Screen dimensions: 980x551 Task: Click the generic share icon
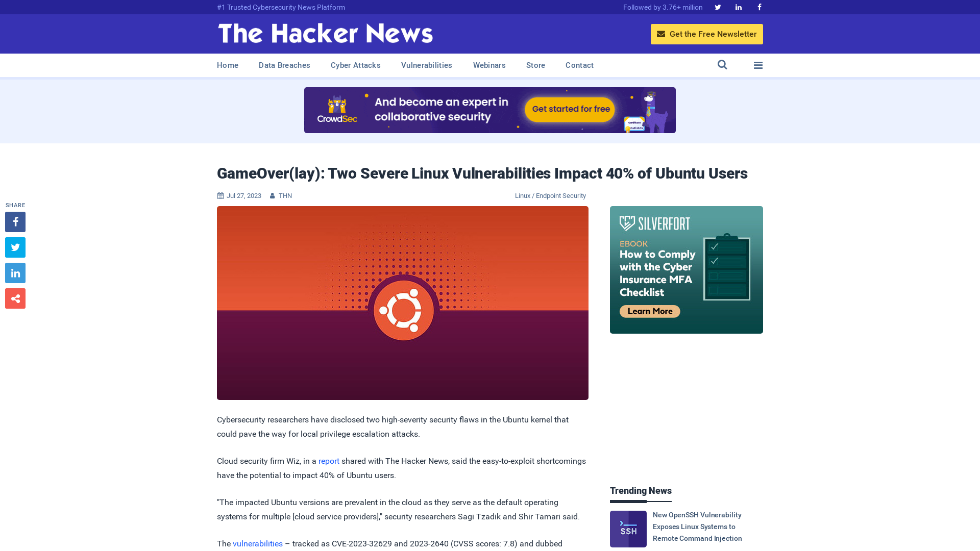(15, 298)
